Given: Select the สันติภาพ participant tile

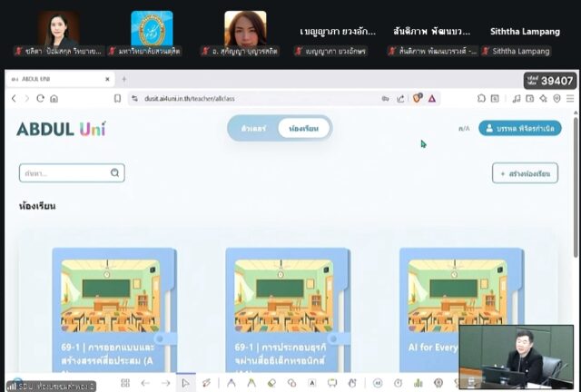Looking at the screenshot, I should click(x=432, y=32).
